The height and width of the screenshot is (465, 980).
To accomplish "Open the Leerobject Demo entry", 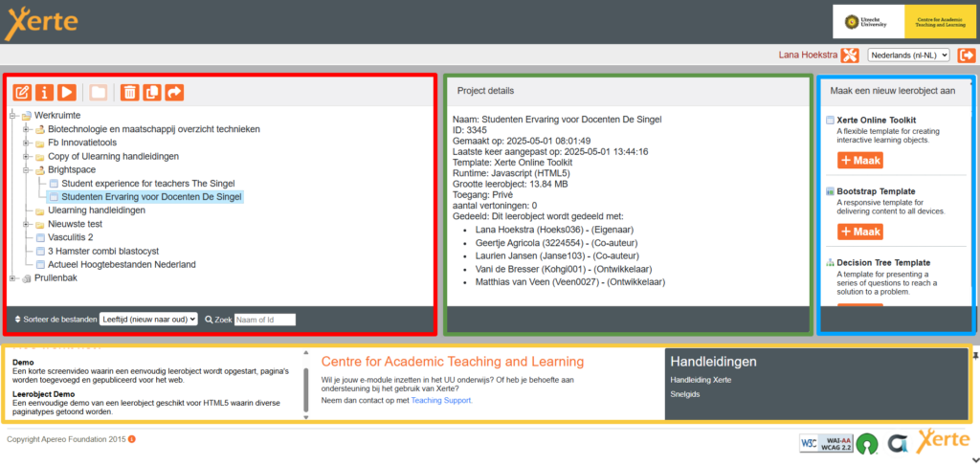I will (44, 394).
